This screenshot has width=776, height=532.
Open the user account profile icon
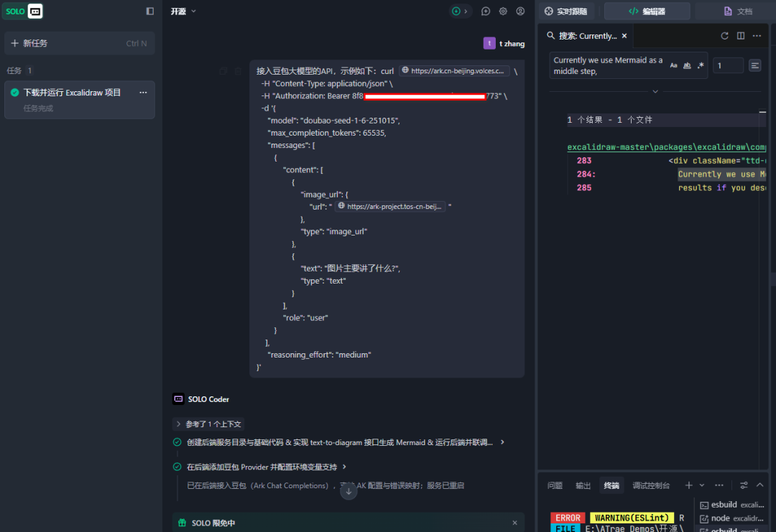(x=520, y=11)
